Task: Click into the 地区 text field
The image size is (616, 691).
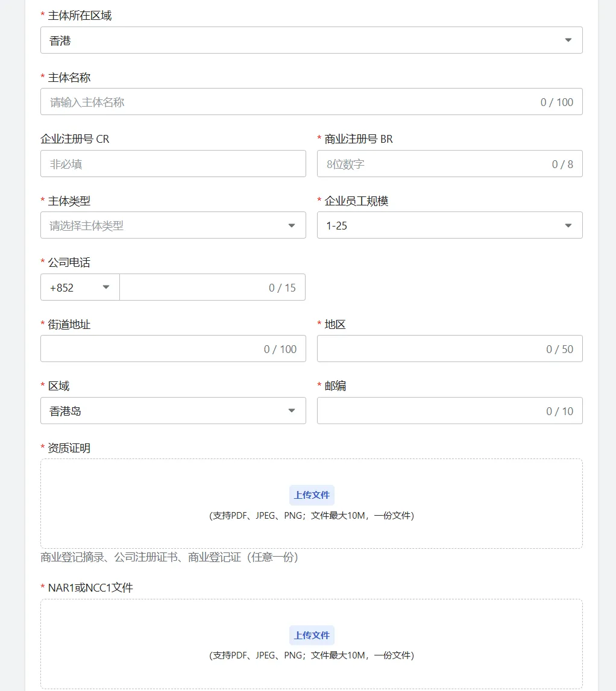Action: tap(428, 349)
